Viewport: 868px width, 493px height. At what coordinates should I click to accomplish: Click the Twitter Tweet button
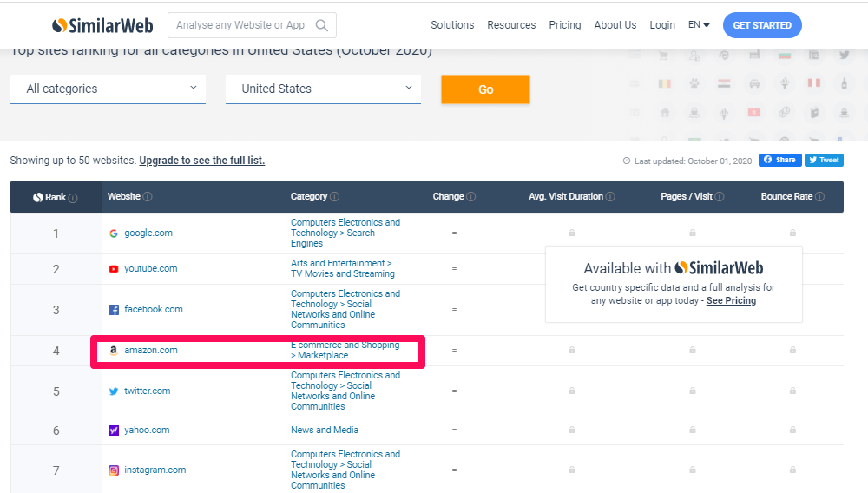point(824,161)
